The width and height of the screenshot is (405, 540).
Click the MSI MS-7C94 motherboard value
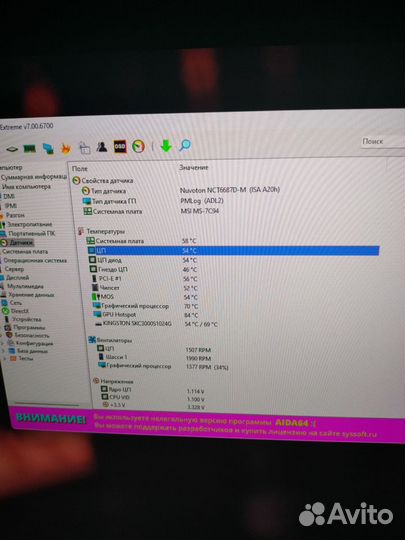(x=200, y=211)
